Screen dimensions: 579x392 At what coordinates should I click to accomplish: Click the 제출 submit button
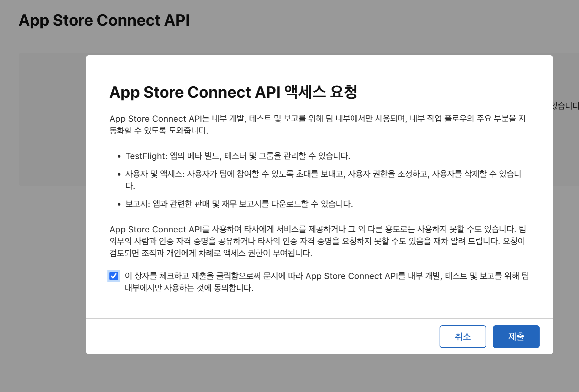[x=516, y=337]
